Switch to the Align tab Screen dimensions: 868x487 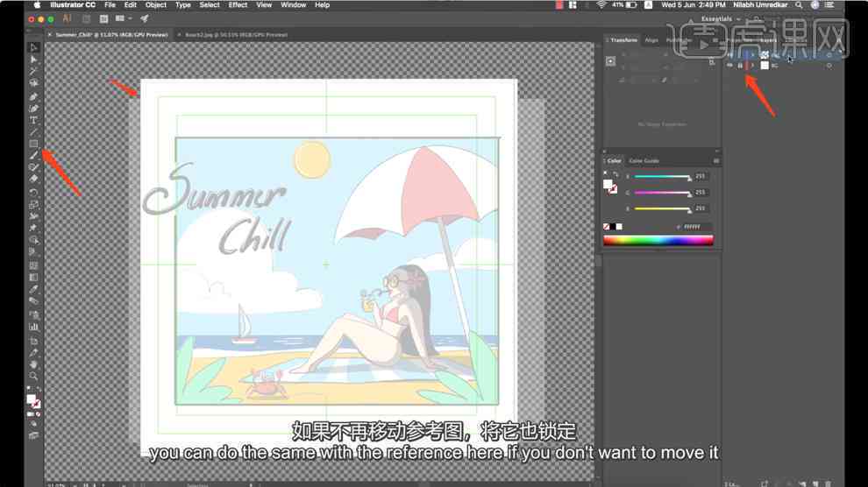click(651, 40)
